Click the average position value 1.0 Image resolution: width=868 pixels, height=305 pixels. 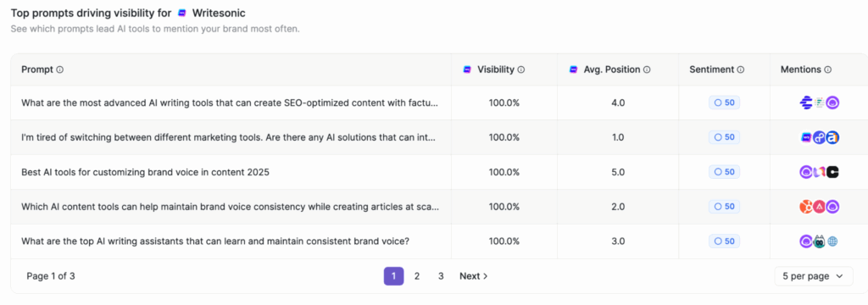618,137
